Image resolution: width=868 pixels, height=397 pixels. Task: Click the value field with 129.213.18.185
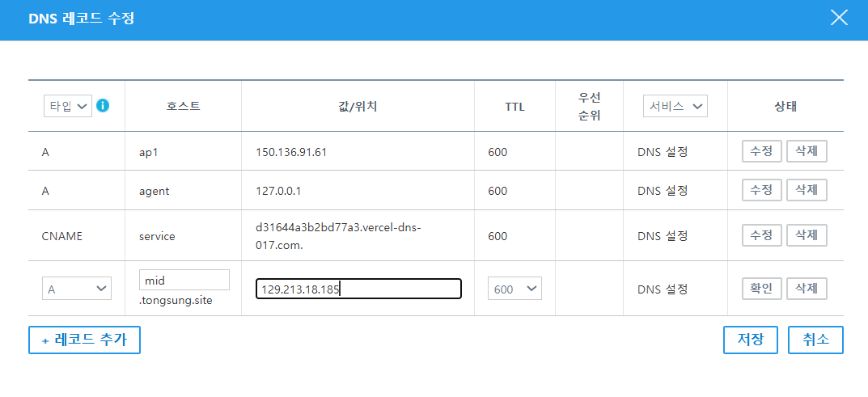point(358,289)
